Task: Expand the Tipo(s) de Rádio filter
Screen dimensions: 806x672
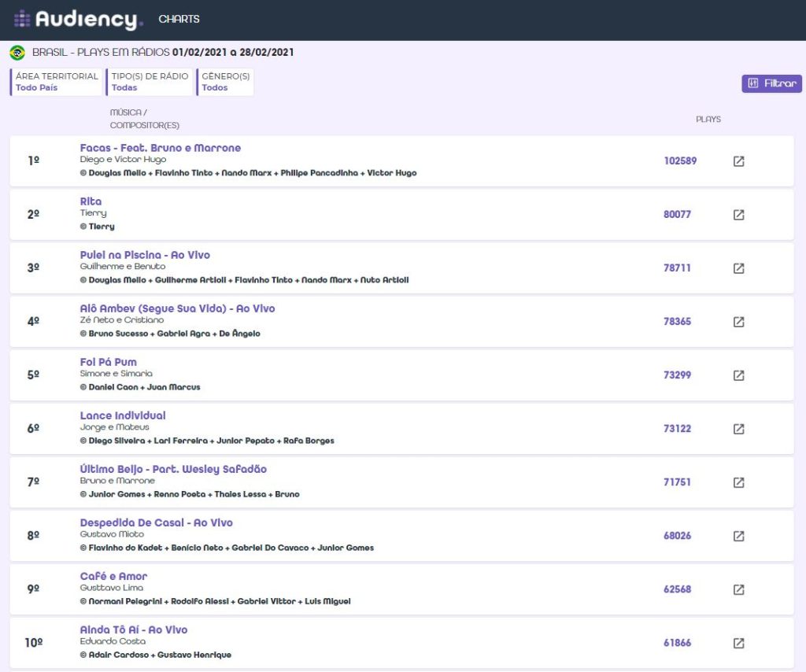Action: (x=150, y=82)
